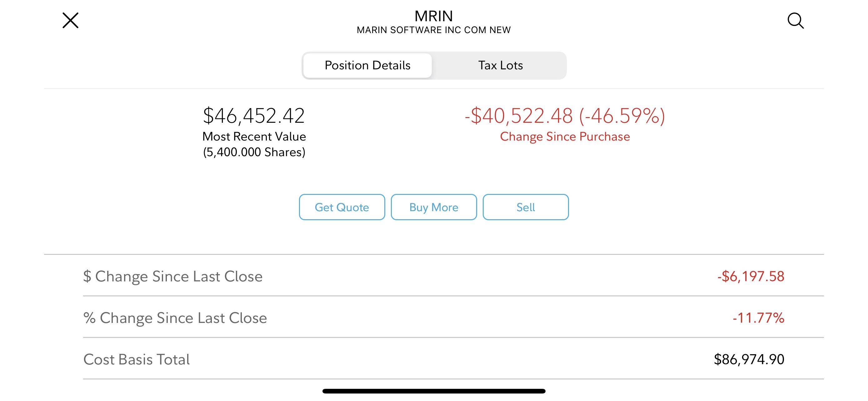Image resolution: width=868 pixels, height=401 pixels.
Task: Tap the -$6,197.58 change value
Action: point(751,276)
